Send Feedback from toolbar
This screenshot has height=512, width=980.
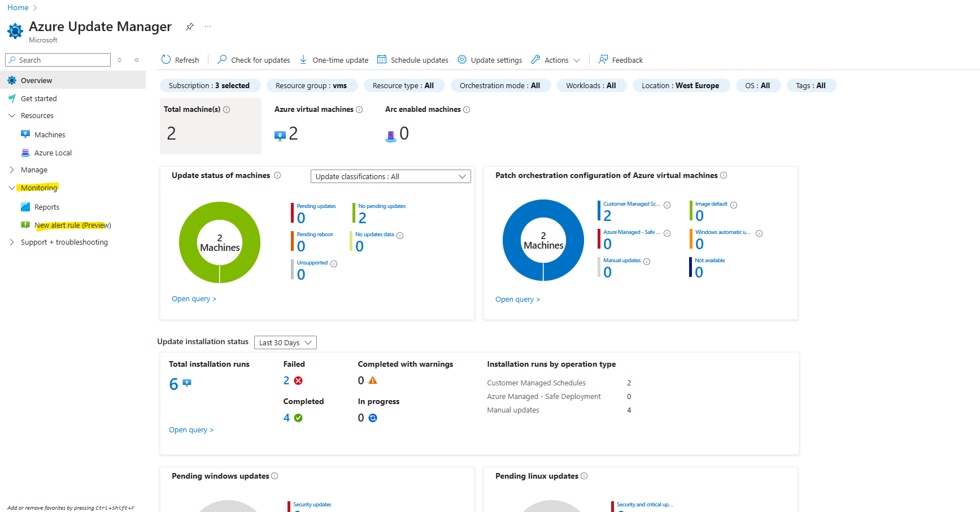point(621,60)
